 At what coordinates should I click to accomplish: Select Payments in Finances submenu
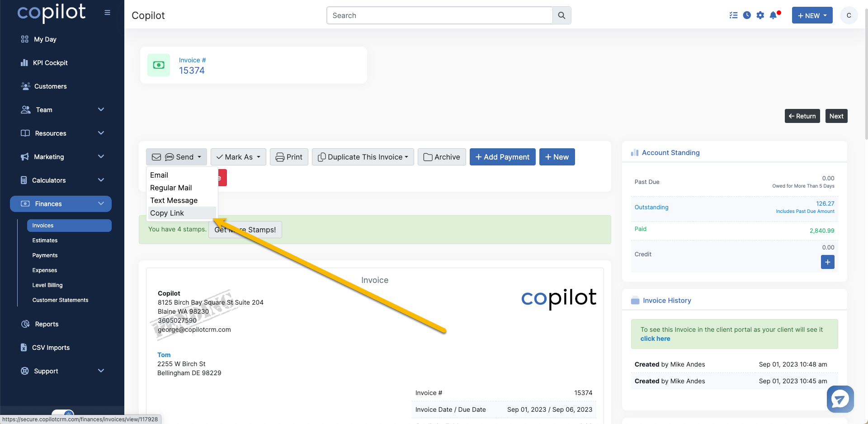45,255
